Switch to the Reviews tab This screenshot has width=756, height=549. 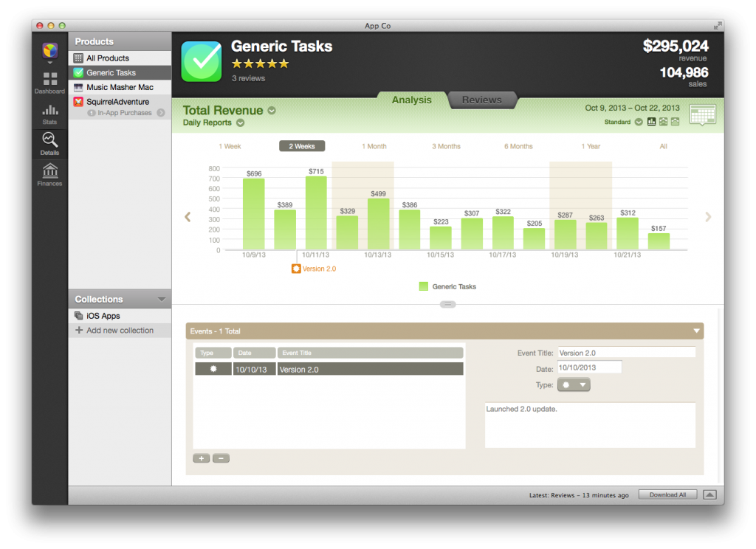481,100
